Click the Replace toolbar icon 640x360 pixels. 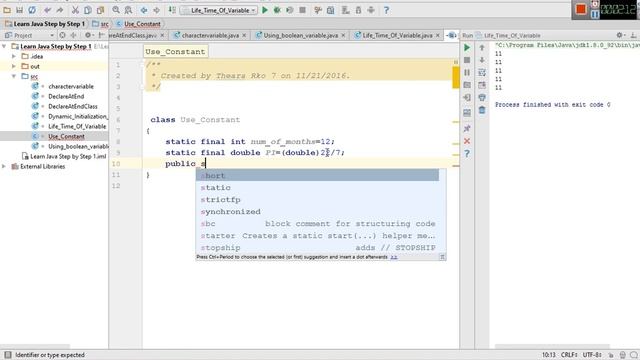[x=128, y=10]
